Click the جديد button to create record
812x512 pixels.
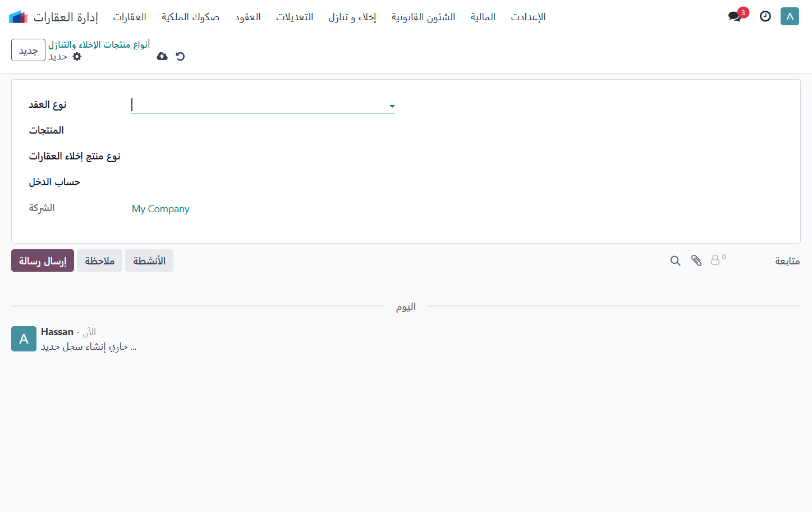28,50
